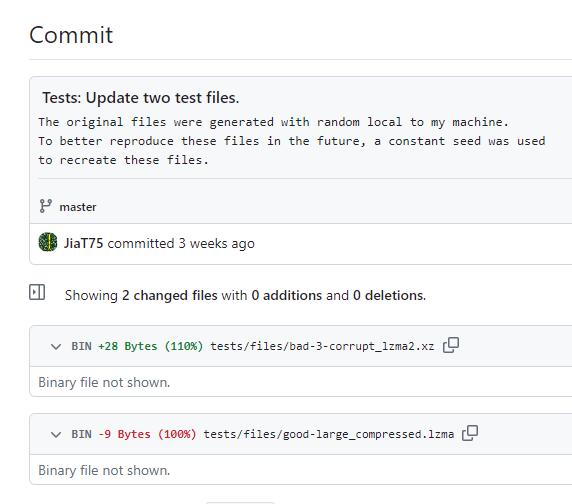The height and width of the screenshot is (504, 572).
Task: Click the 'committed 3 weeks ago' timestamp
Action: [x=181, y=243]
